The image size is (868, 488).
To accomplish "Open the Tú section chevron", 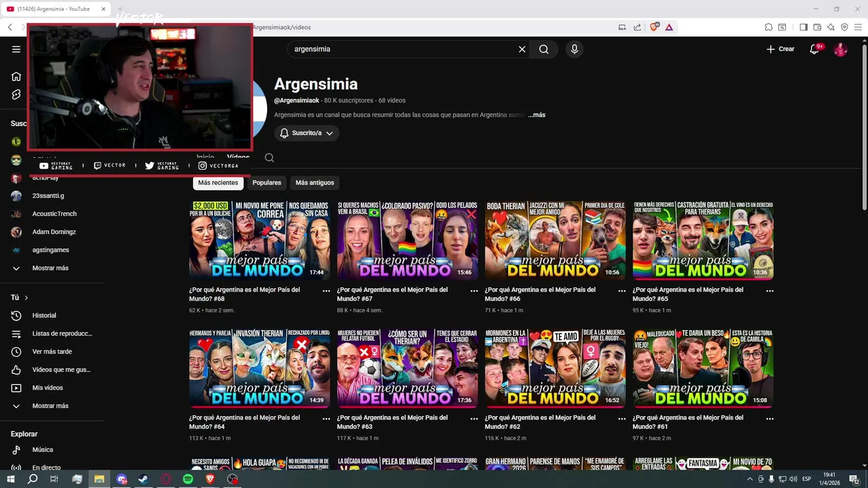I will 26,298.
